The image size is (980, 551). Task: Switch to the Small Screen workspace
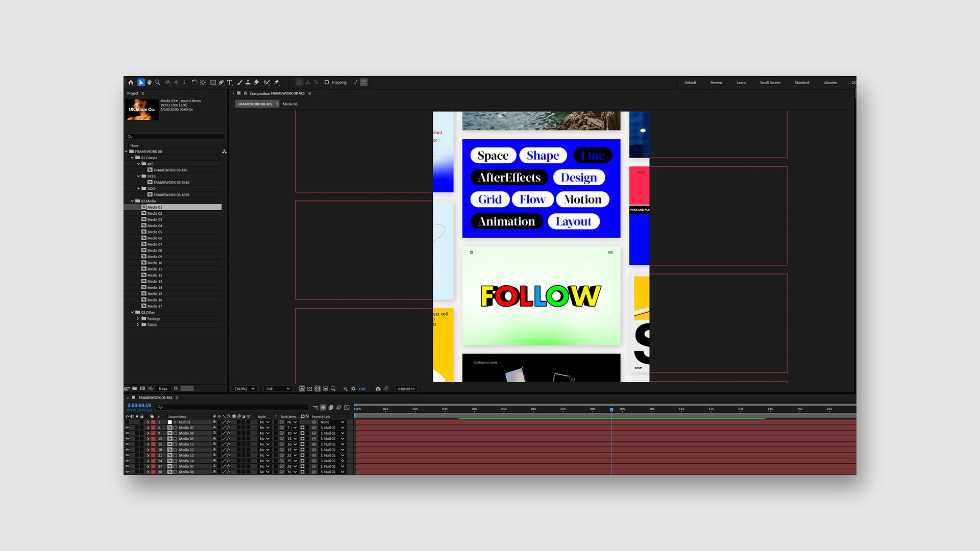(x=770, y=83)
